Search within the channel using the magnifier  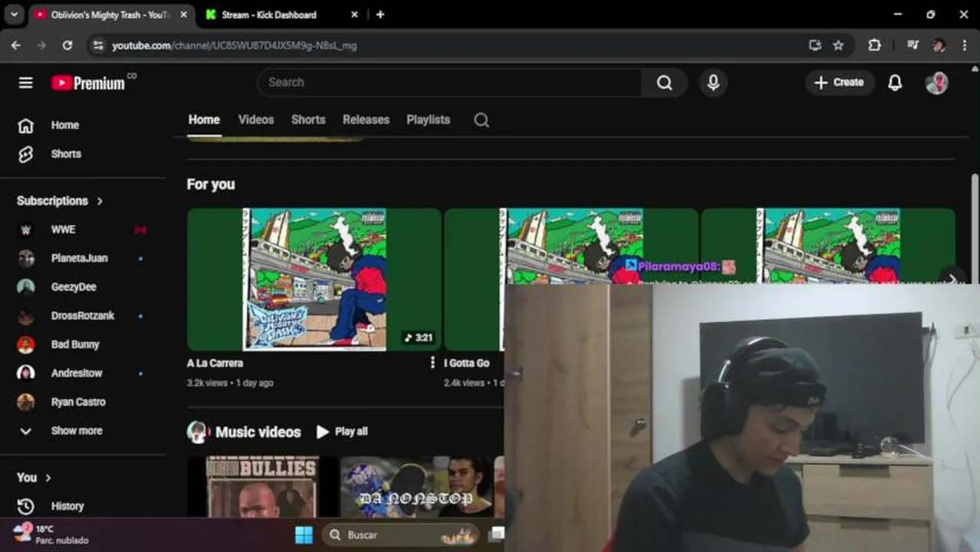point(482,120)
